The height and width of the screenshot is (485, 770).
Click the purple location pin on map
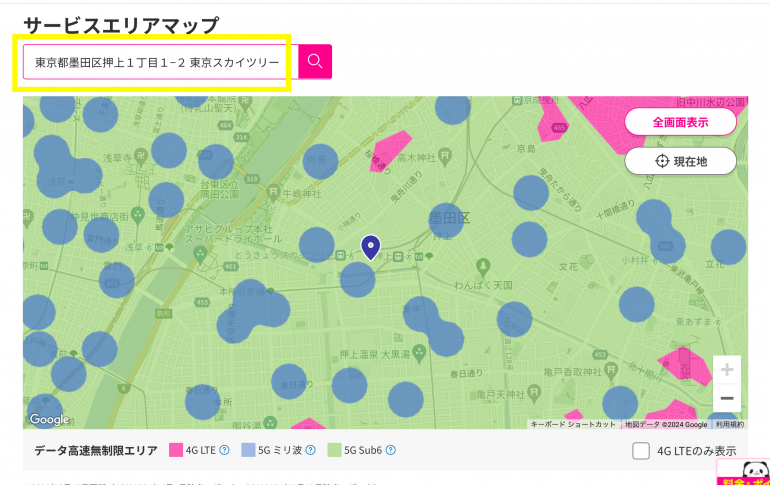click(x=371, y=246)
